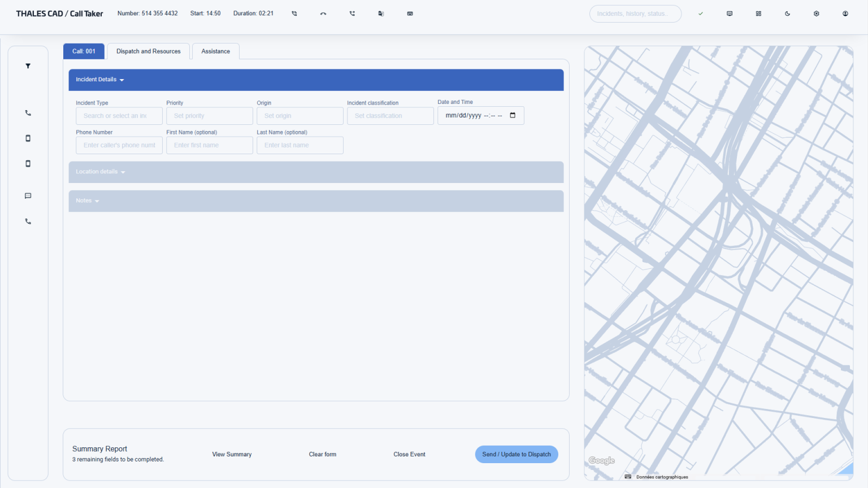
Task: Click Send / Update to Dispatch button
Action: pyautogui.click(x=516, y=454)
